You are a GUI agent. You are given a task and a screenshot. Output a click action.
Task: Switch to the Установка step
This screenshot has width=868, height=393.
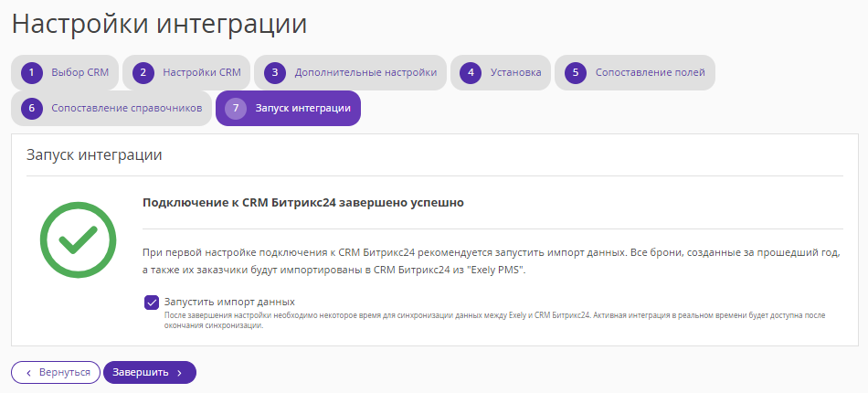[x=501, y=72]
